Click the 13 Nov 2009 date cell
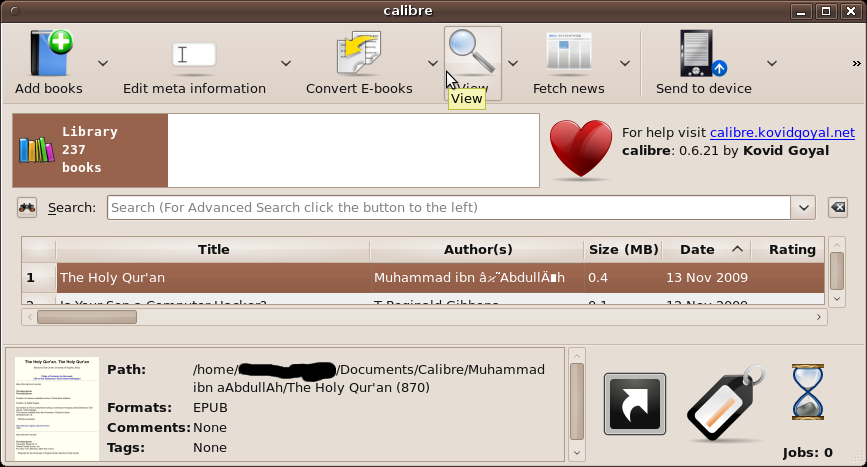The image size is (867, 467). [x=707, y=277]
